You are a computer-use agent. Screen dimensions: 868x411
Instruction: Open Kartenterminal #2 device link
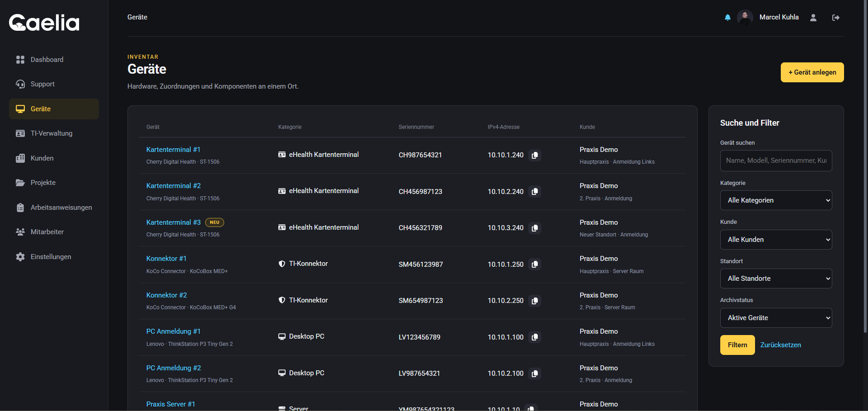(174, 186)
